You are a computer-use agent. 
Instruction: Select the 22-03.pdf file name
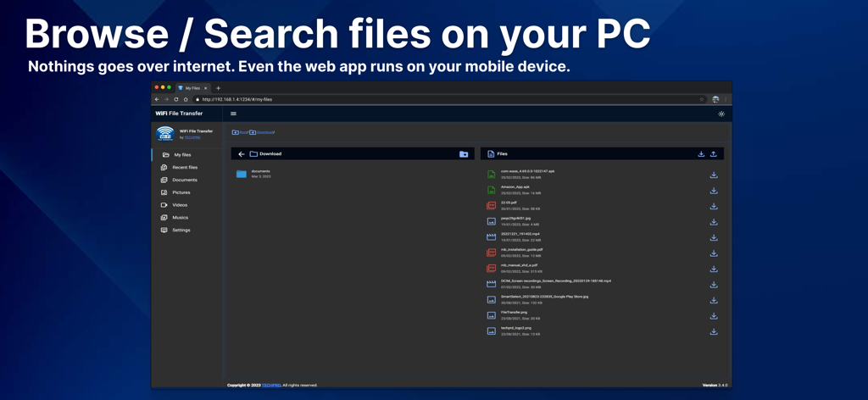(509, 203)
